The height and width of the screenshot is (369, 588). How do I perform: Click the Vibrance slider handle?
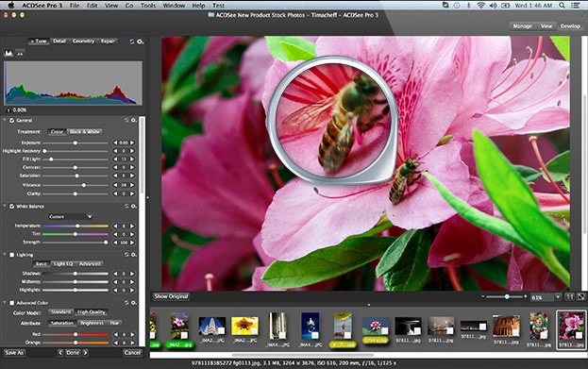pos(84,185)
